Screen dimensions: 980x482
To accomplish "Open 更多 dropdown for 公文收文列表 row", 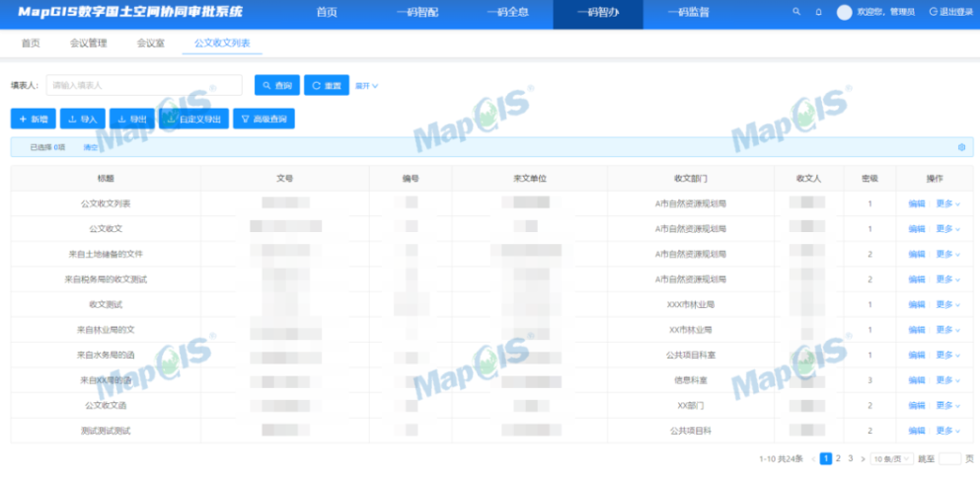I will click(x=947, y=203).
